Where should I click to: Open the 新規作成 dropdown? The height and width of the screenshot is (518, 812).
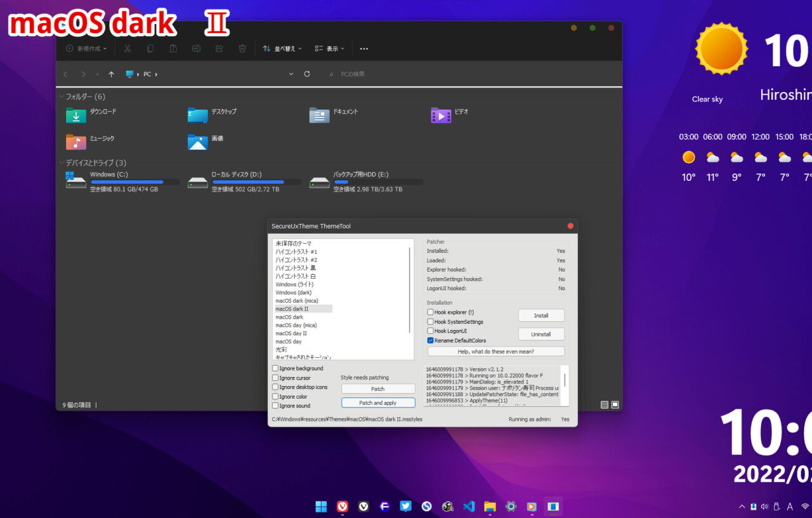coord(86,48)
